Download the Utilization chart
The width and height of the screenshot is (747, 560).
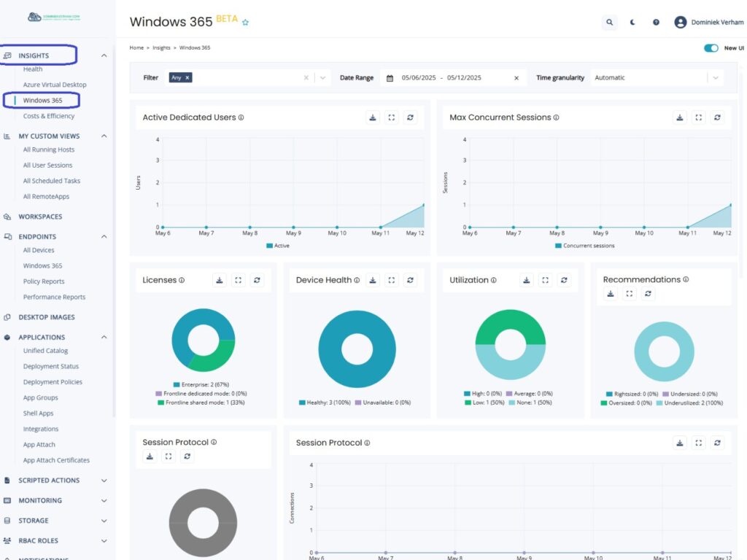(x=527, y=280)
